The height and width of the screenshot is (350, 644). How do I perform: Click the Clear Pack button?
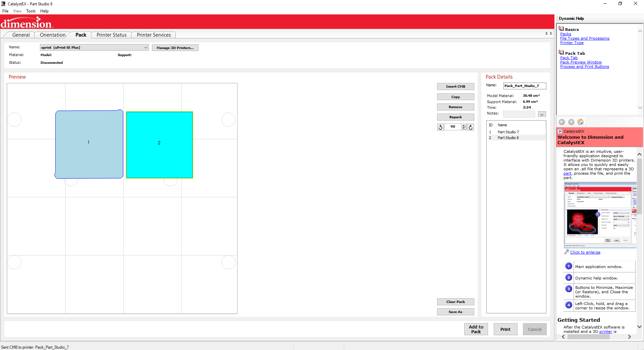455,302
